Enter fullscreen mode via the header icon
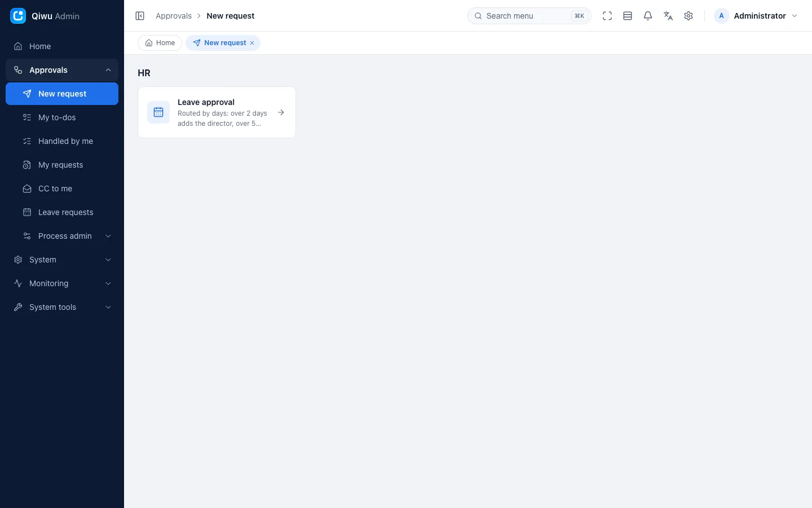The width and height of the screenshot is (812, 508). click(607, 16)
